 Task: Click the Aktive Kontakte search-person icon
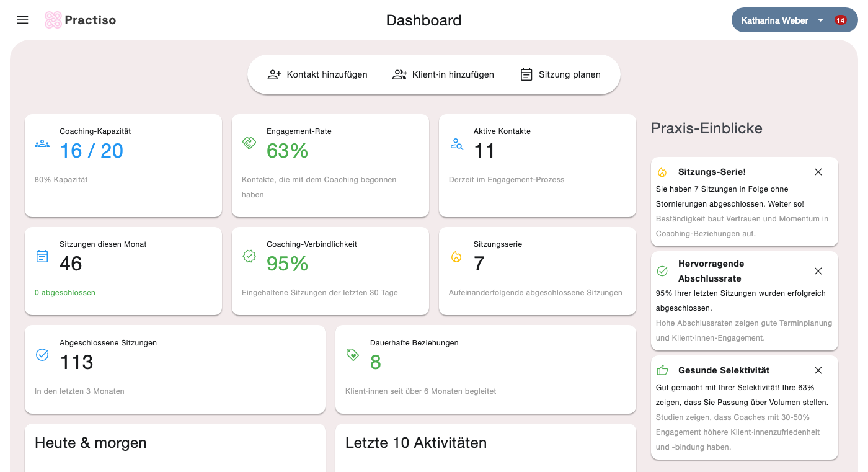[x=456, y=144]
